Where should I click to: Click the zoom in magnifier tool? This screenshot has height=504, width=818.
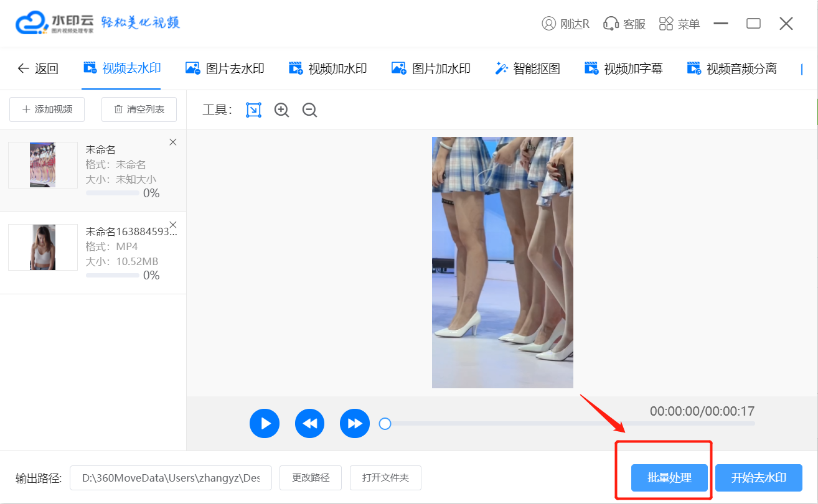click(282, 110)
